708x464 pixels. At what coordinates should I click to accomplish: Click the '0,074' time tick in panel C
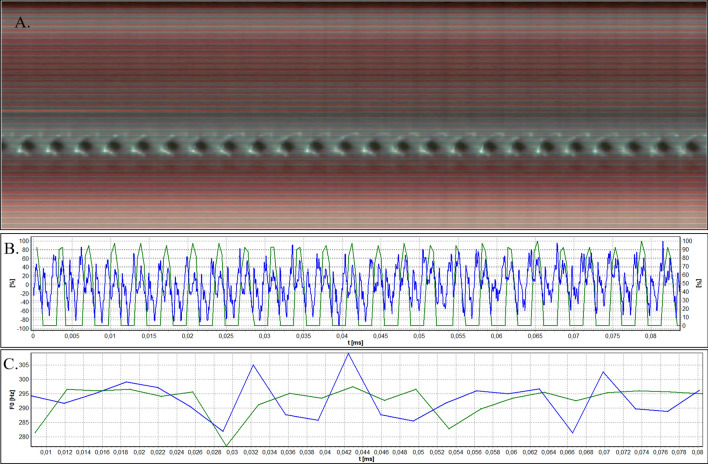point(642,452)
